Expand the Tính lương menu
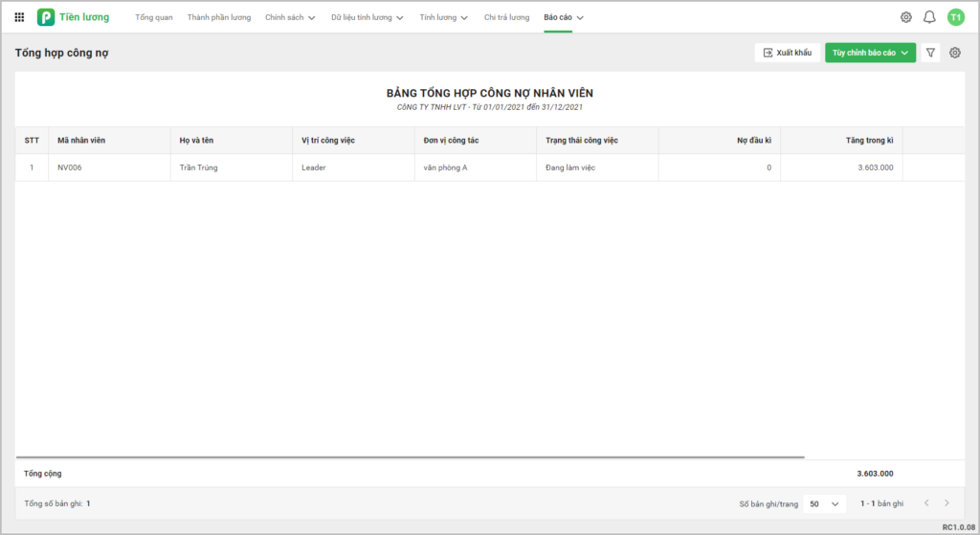 tap(443, 17)
